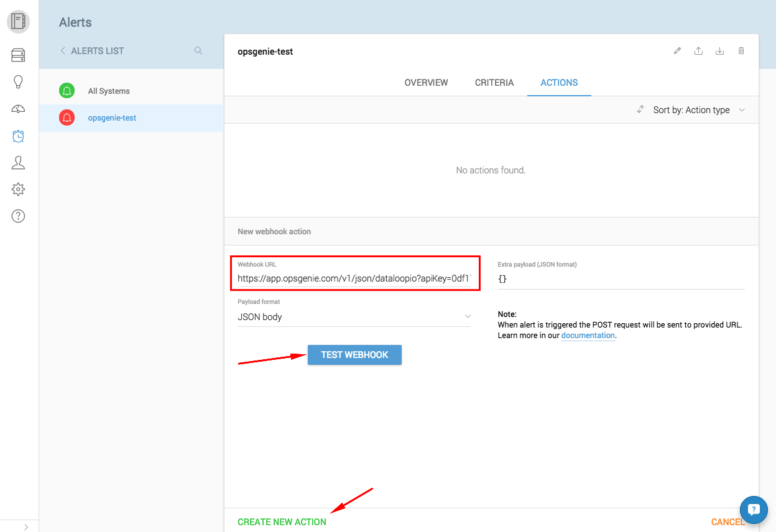Open the lightbulb insights sidebar icon
776x532 pixels.
click(x=19, y=82)
